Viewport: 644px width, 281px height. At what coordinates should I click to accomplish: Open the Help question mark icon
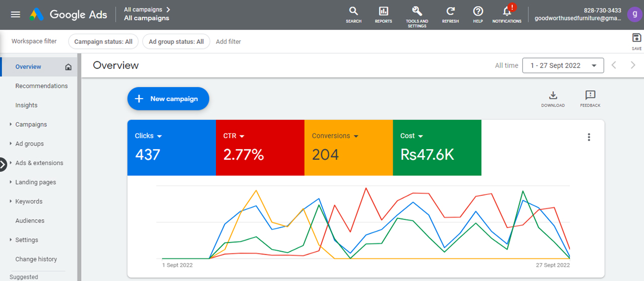click(x=478, y=12)
